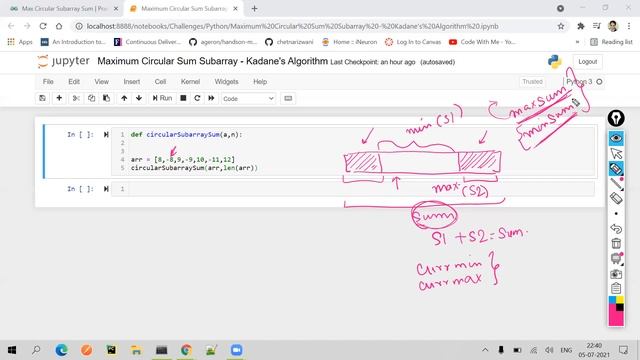This screenshot has width=640, height=360.
Task: Rename notebook by clicking its title
Action: (212, 61)
